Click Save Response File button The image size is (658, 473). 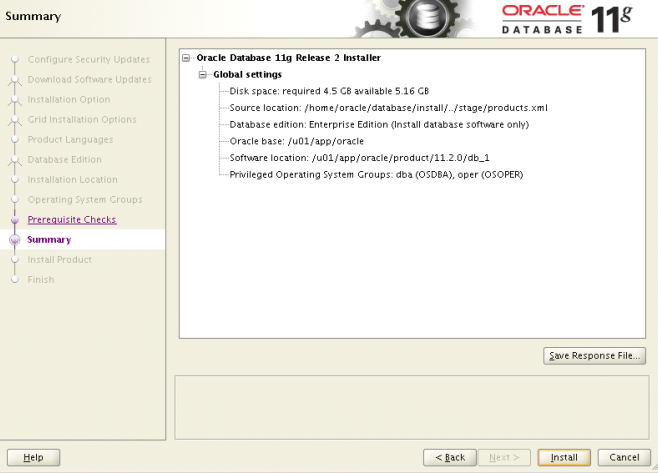tap(594, 356)
